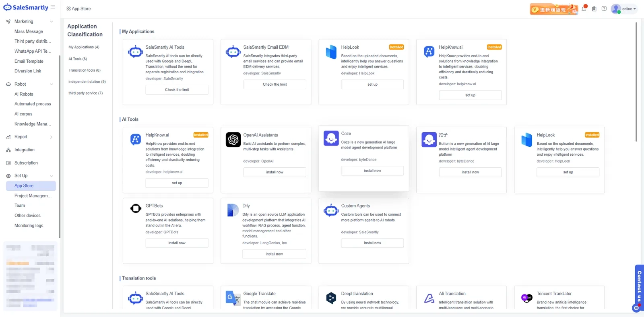Expand the Report menu section
The height and width of the screenshot is (317, 644).
click(52, 137)
